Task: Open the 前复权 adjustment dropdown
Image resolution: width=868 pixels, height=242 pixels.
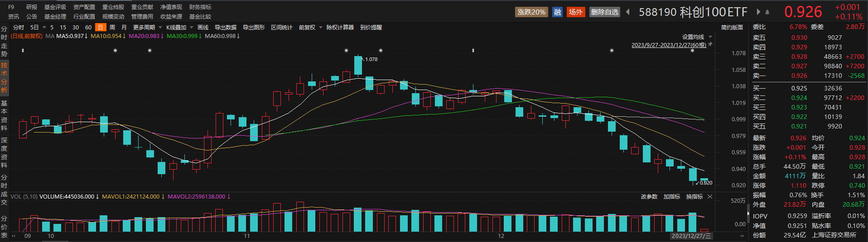Action: 310,28
